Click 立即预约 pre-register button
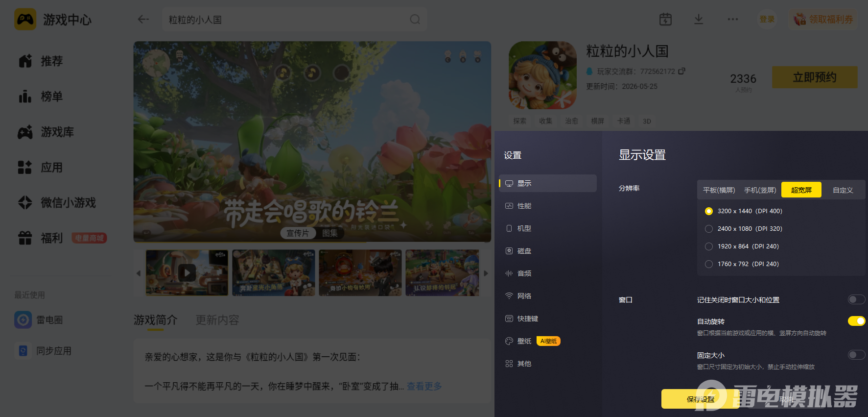Image resolution: width=868 pixels, height=417 pixels. (815, 77)
